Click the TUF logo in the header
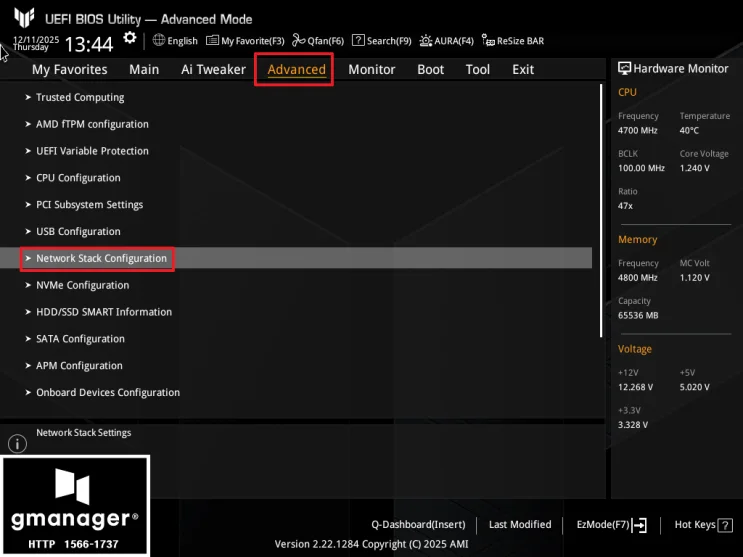 tap(24, 18)
